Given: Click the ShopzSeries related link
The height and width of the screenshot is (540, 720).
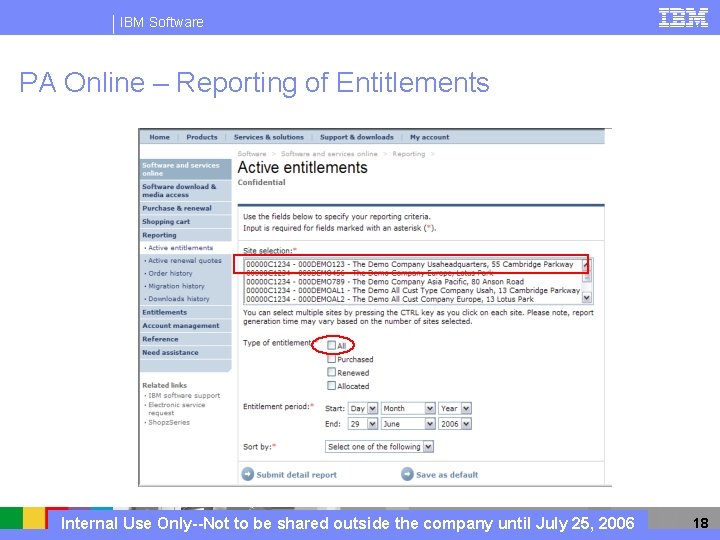Looking at the screenshot, I should pyautogui.click(x=169, y=422).
